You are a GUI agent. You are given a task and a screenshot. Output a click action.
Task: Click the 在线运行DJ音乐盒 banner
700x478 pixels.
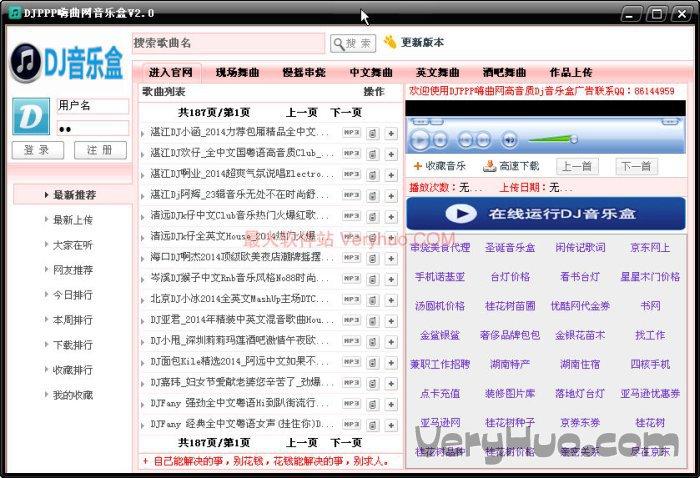pos(546,213)
